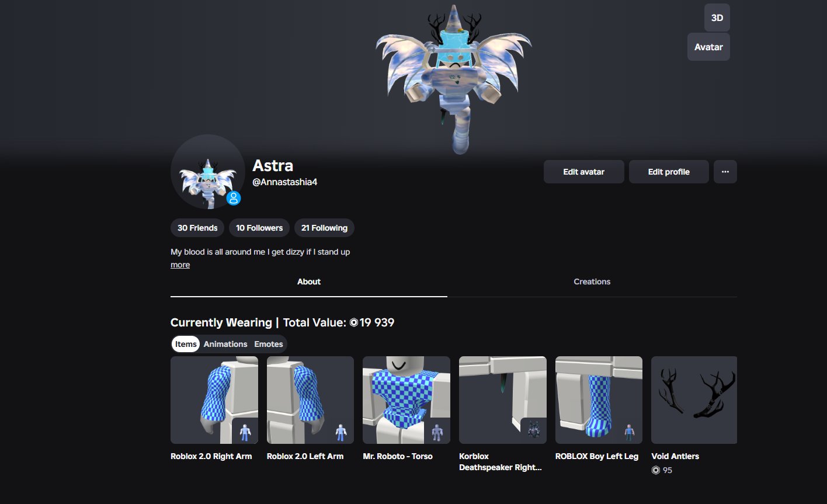Switch to the Creations tab
Image resolution: width=827 pixels, height=504 pixels.
(592, 281)
